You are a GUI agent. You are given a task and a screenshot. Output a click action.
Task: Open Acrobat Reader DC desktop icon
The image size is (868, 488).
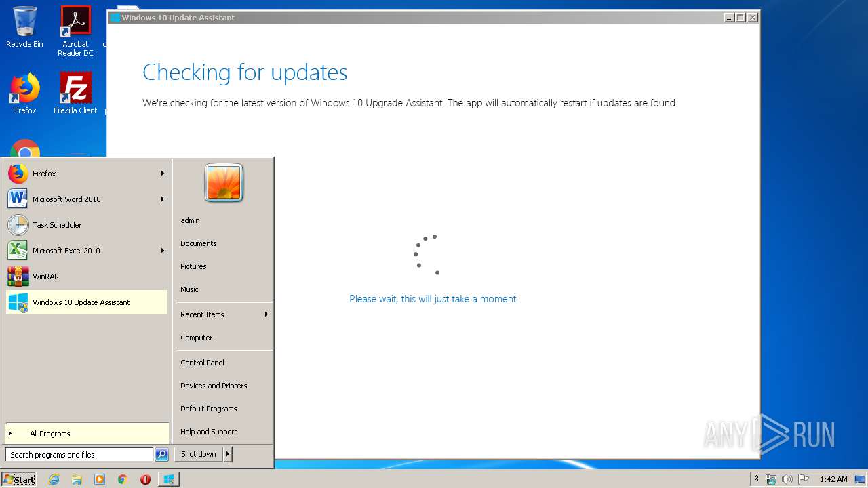point(75,31)
